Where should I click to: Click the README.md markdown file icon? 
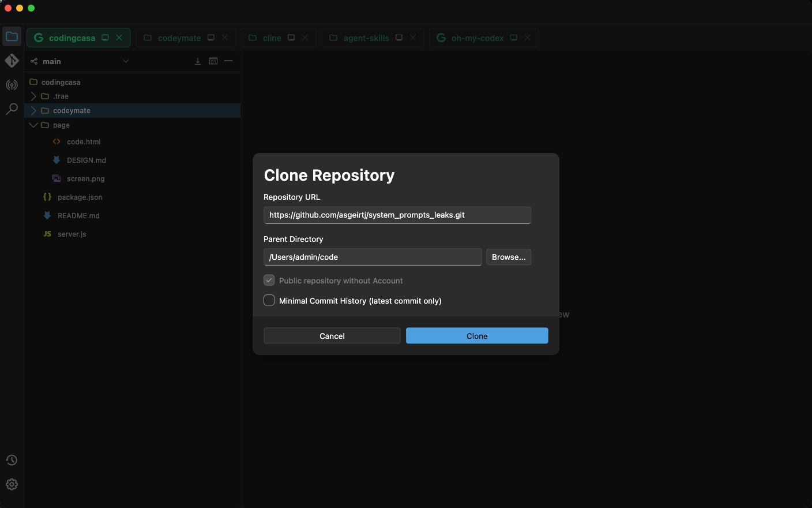47,215
